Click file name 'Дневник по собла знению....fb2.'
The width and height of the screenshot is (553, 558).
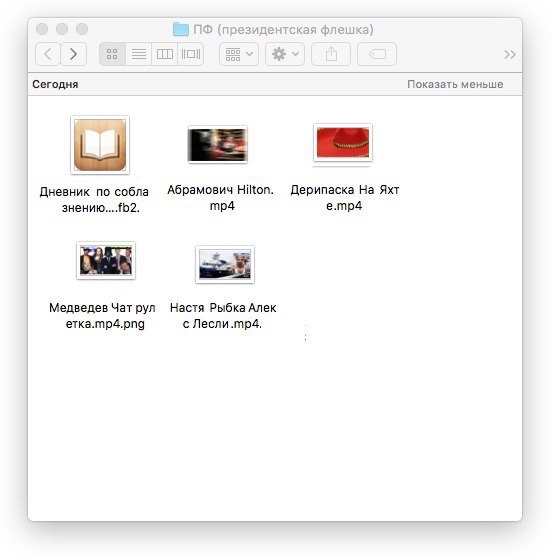pyautogui.click(x=94, y=200)
